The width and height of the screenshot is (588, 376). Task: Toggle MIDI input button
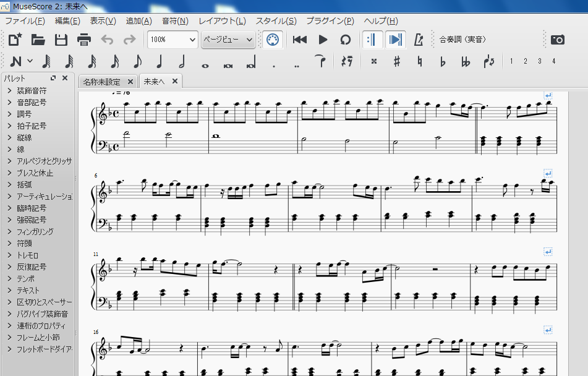point(273,40)
